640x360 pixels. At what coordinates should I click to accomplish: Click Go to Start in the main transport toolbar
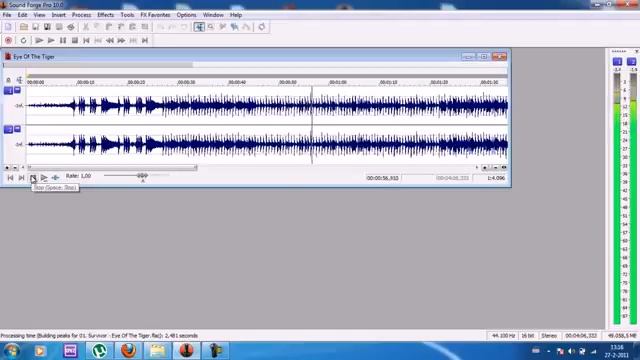click(86, 40)
